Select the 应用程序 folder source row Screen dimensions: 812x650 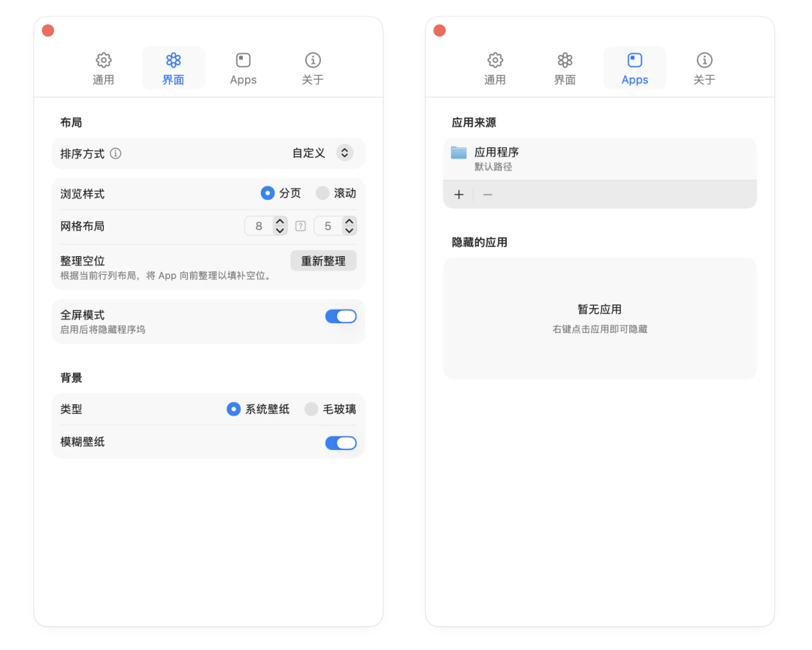pyautogui.click(x=600, y=159)
